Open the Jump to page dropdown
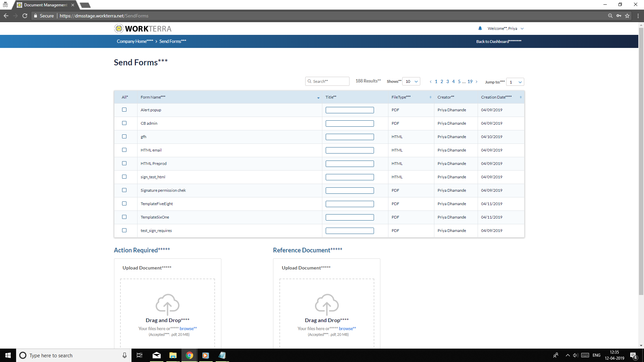Viewport: 644px width, 362px height. tap(515, 82)
